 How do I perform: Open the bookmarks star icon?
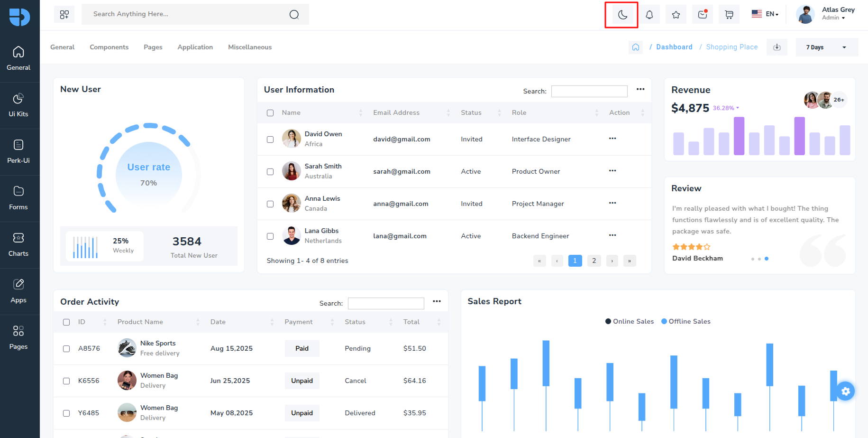pyautogui.click(x=676, y=15)
